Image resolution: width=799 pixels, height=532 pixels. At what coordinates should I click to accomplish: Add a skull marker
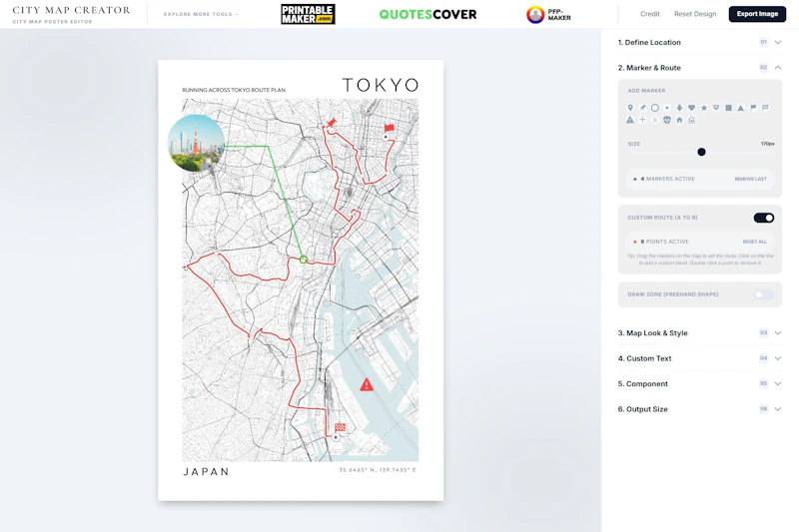(x=667, y=120)
